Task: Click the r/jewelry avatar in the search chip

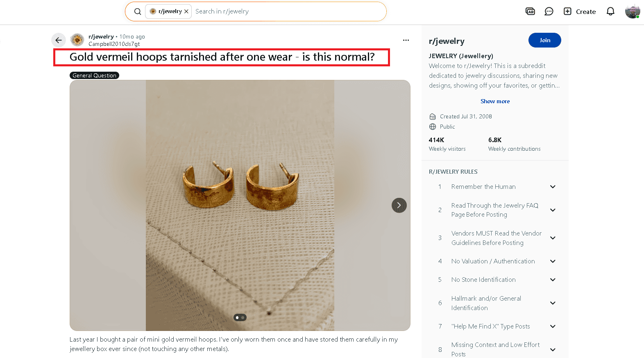Action: [152, 11]
